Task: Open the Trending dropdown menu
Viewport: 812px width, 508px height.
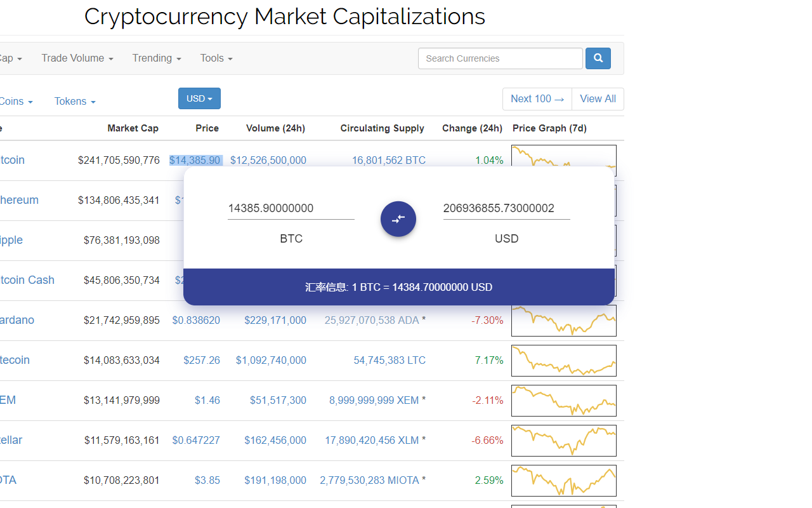Action: coord(157,58)
